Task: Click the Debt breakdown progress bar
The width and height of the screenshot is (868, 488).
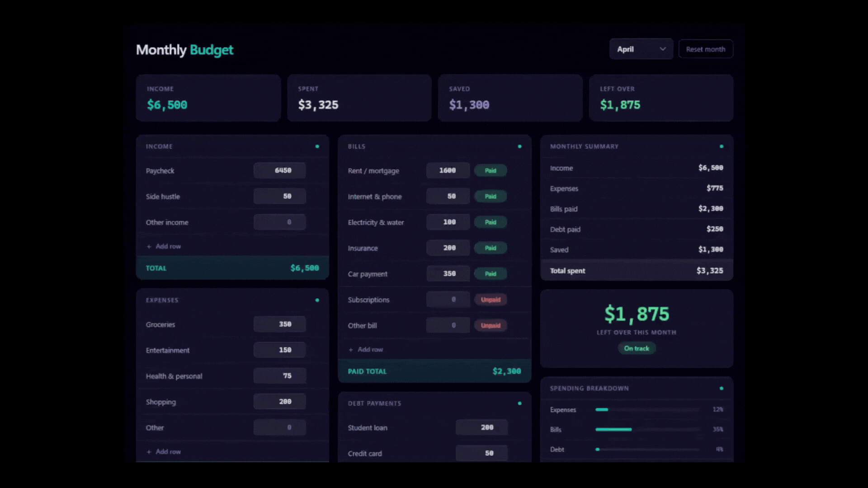Action: tap(647, 449)
